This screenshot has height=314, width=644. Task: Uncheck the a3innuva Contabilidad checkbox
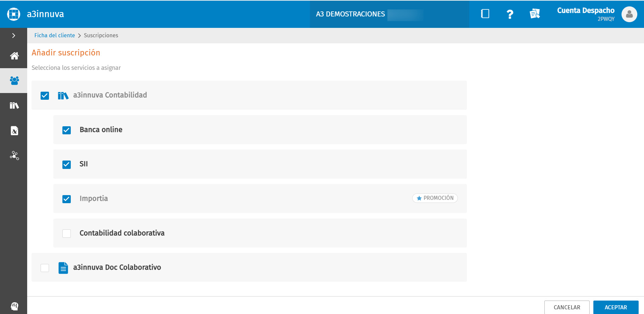(45, 96)
